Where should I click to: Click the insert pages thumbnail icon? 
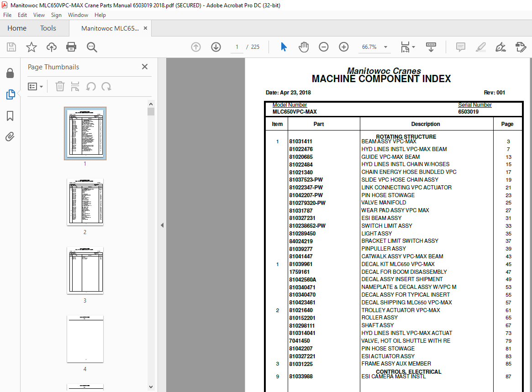click(75, 86)
